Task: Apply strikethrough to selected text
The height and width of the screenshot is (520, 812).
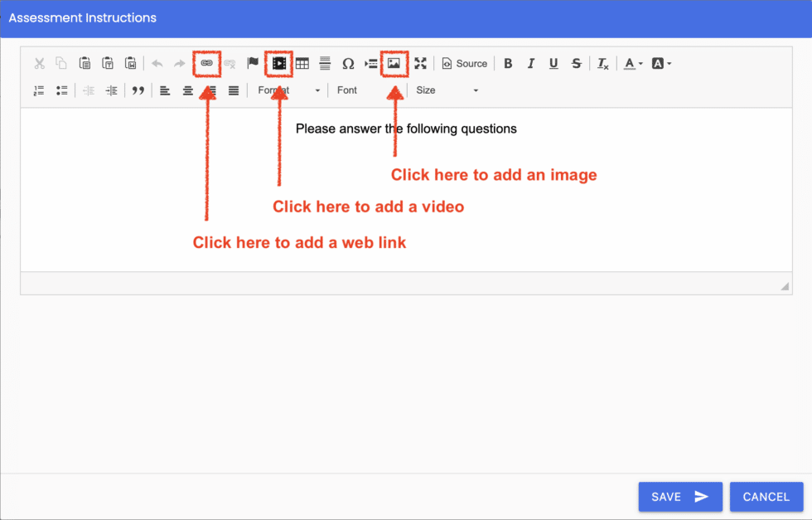Action: [575, 63]
